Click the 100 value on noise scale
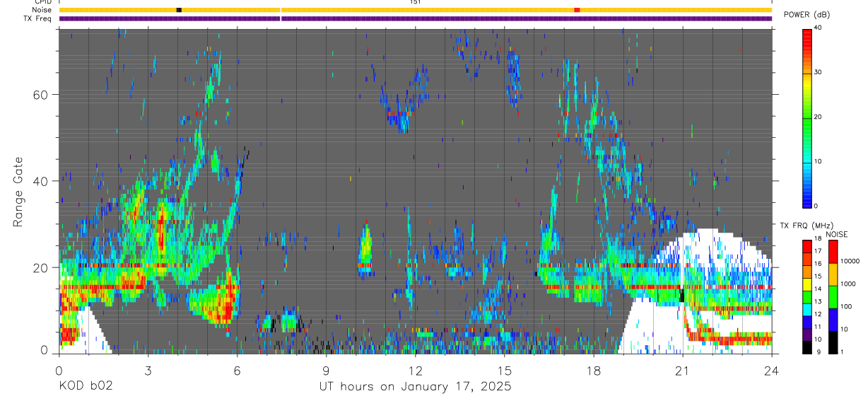The height and width of the screenshot is (401, 868). click(845, 307)
